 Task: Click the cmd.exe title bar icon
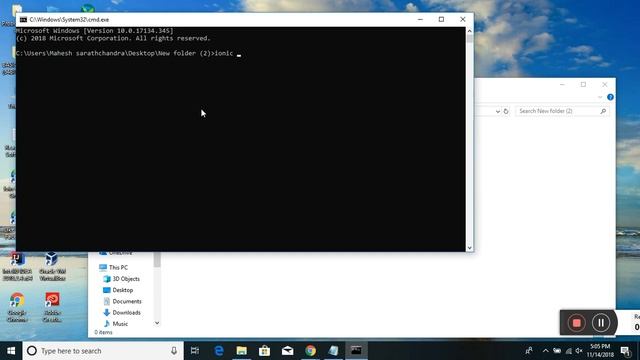click(x=23, y=20)
